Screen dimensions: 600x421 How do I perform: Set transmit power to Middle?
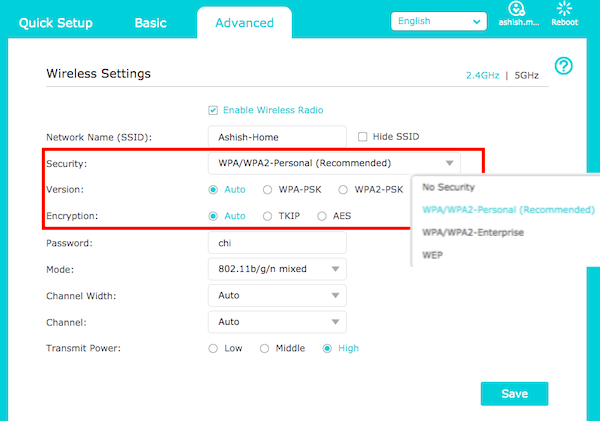264,348
